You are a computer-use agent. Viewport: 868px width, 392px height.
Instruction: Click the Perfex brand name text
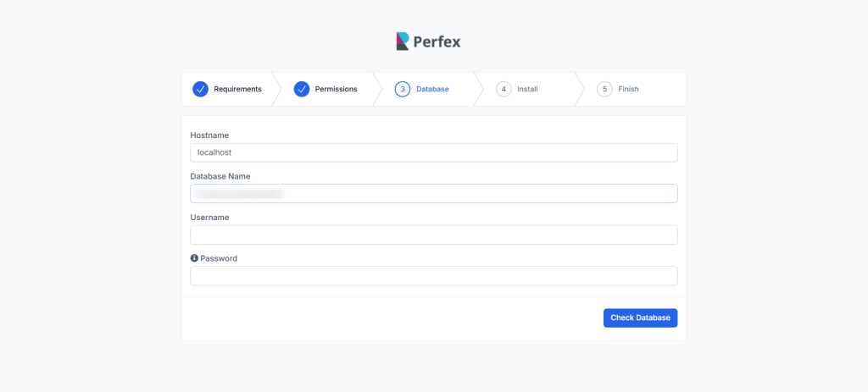437,42
